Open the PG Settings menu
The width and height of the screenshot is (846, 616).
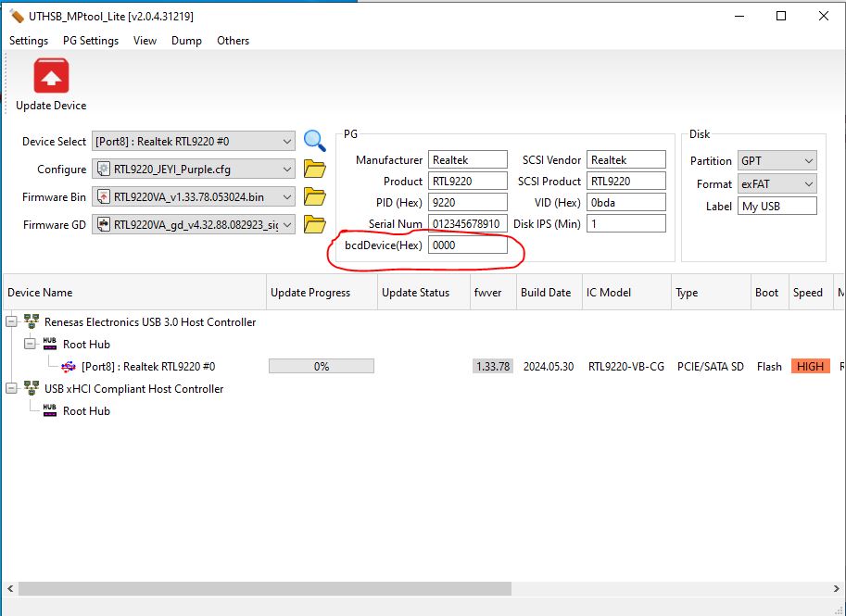[91, 41]
